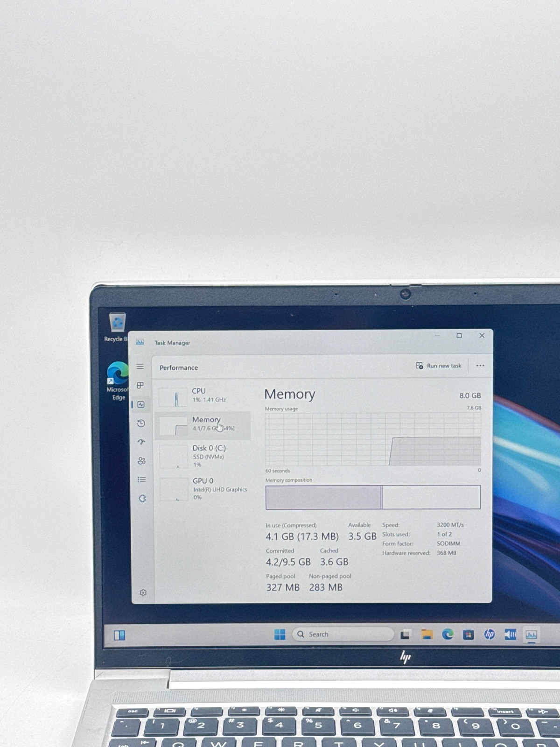Open the Details list sidebar icon
560x747 pixels.
pyautogui.click(x=142, y=479)
